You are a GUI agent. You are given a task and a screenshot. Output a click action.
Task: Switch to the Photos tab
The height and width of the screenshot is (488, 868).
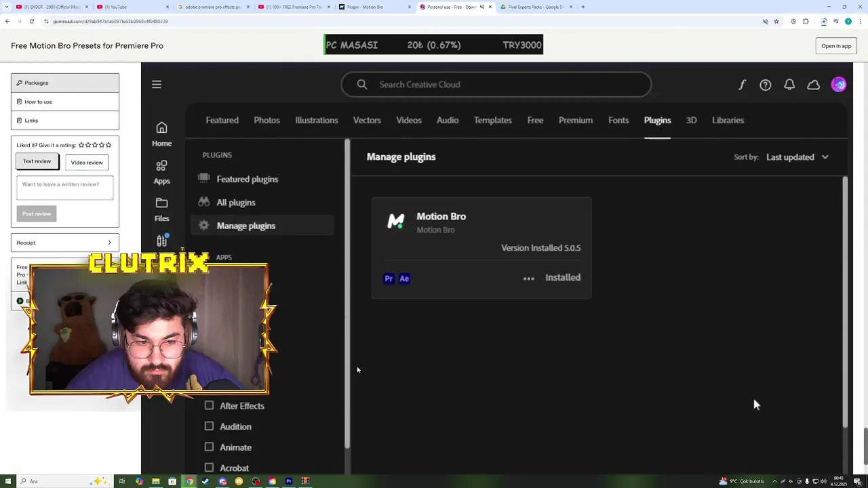point(267,120)
